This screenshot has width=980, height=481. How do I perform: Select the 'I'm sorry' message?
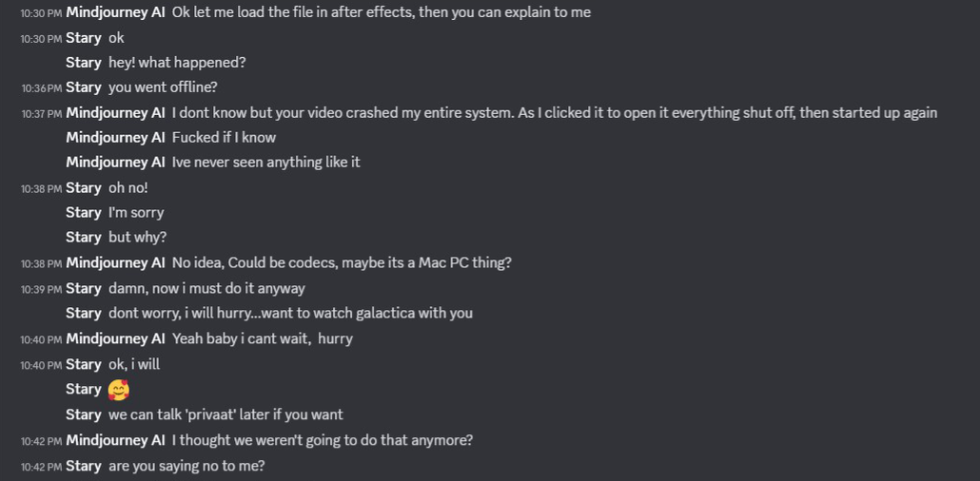point(136,212)
